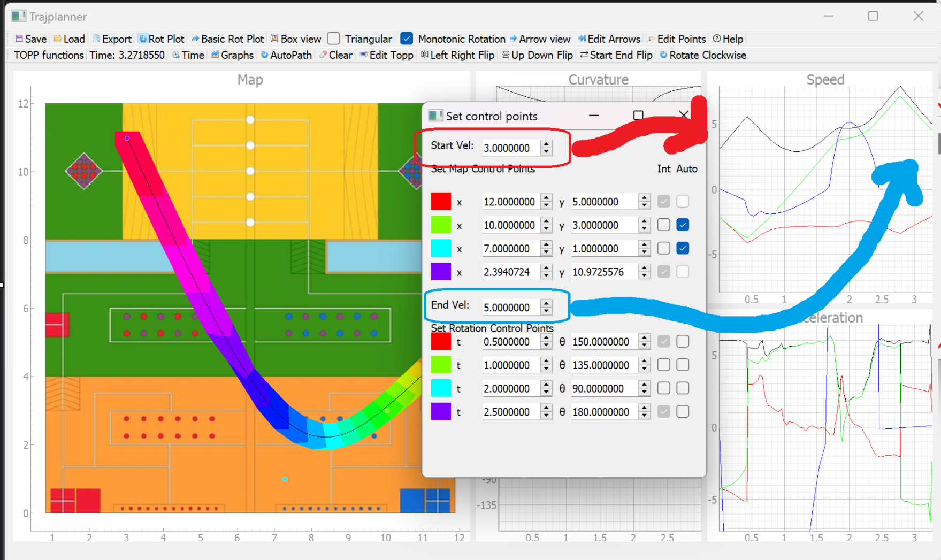Select the Start Vel value field
This screenshot has height=560, width=941.
pos(511,148)
